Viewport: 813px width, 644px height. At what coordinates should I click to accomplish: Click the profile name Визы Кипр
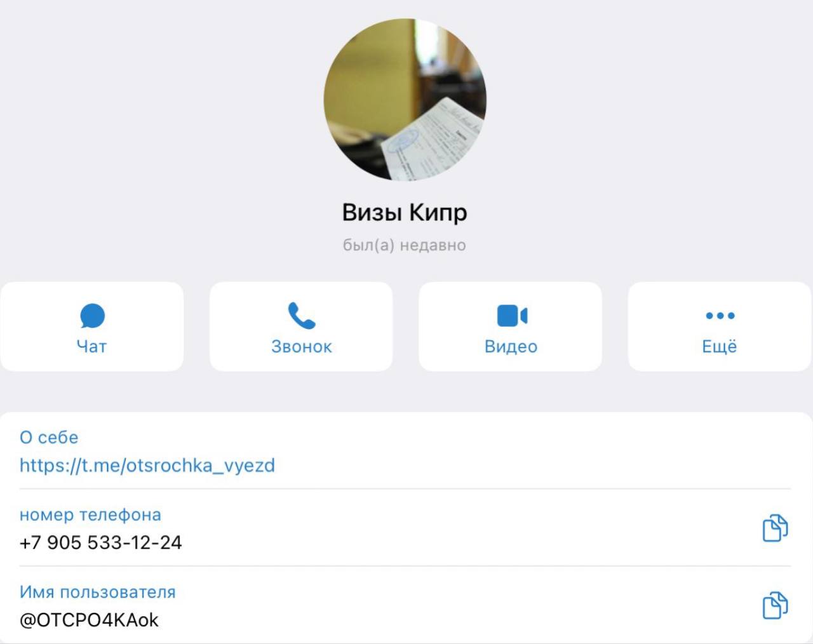405,212
